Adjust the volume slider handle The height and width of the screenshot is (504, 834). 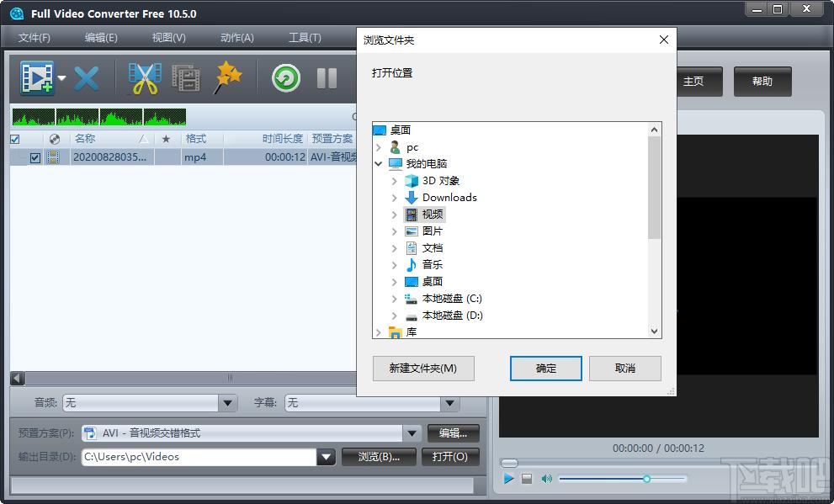(x=647, y=479)
